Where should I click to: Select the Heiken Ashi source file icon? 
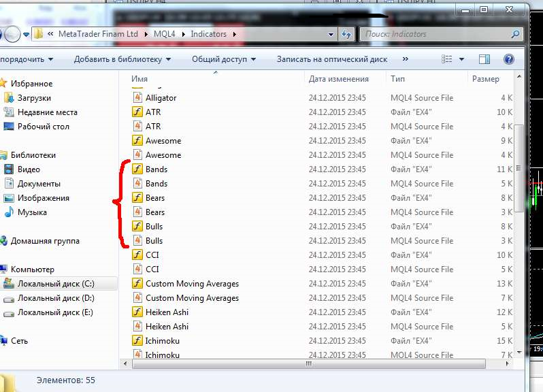137,326
